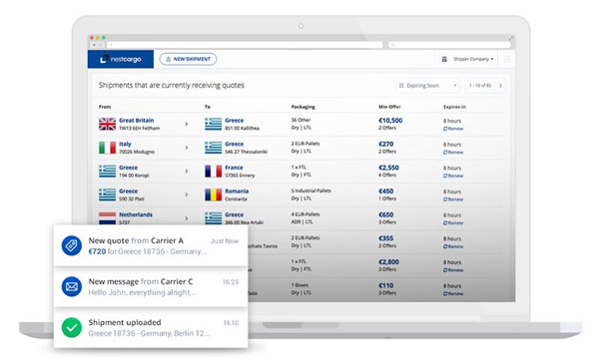Renew the €110 shipment

coord(453,294)
